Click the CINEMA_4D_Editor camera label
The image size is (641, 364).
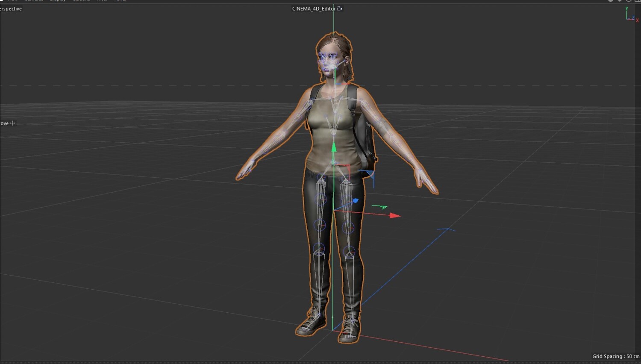tap(314, 9)
